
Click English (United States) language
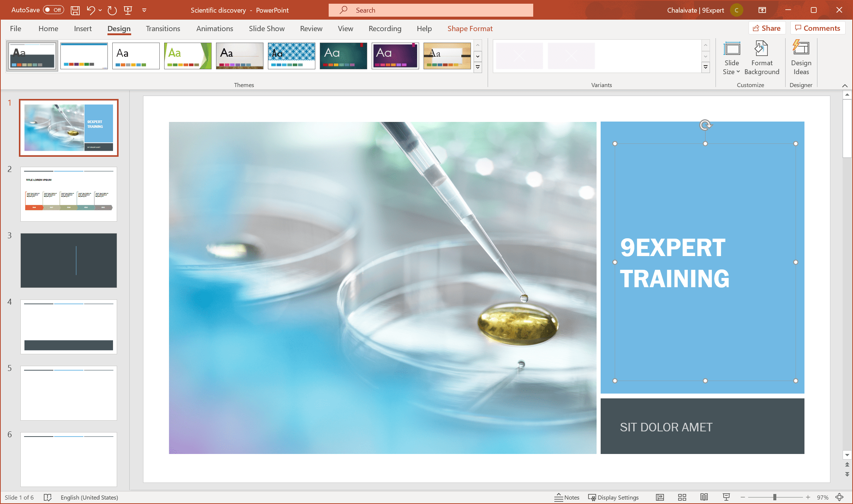[x=89, y=497]
